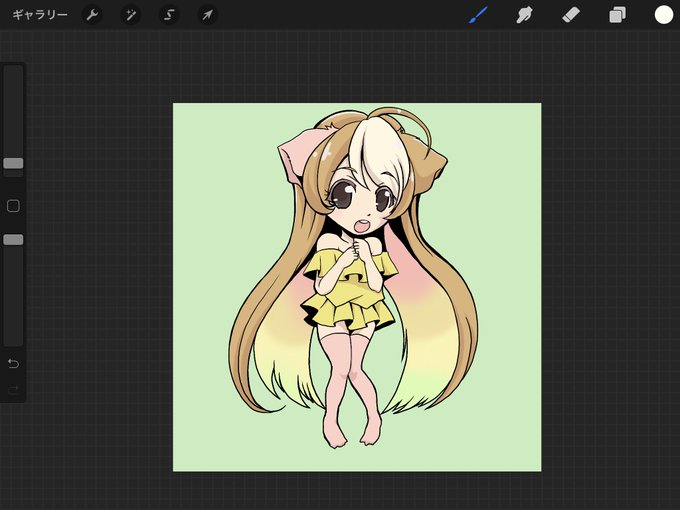
Task: Open the Layers panel
Action: (617, 15)
